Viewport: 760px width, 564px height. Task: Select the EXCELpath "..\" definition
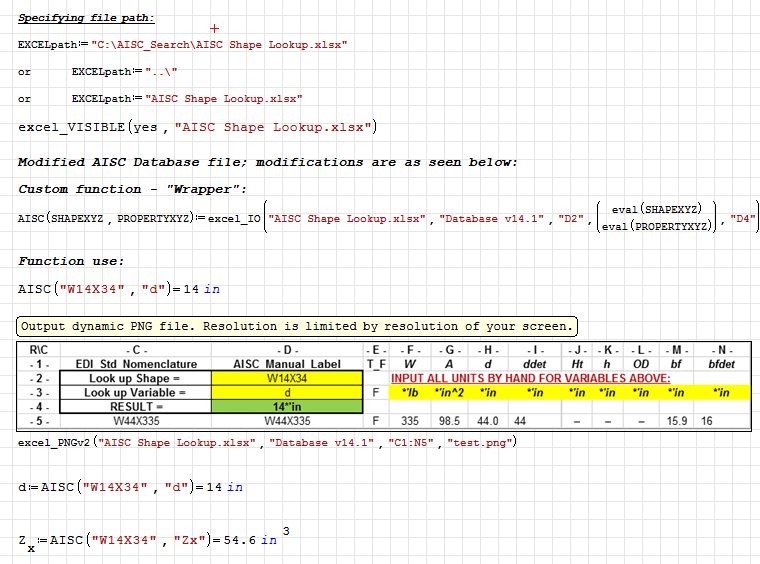[x=124, y=72]
